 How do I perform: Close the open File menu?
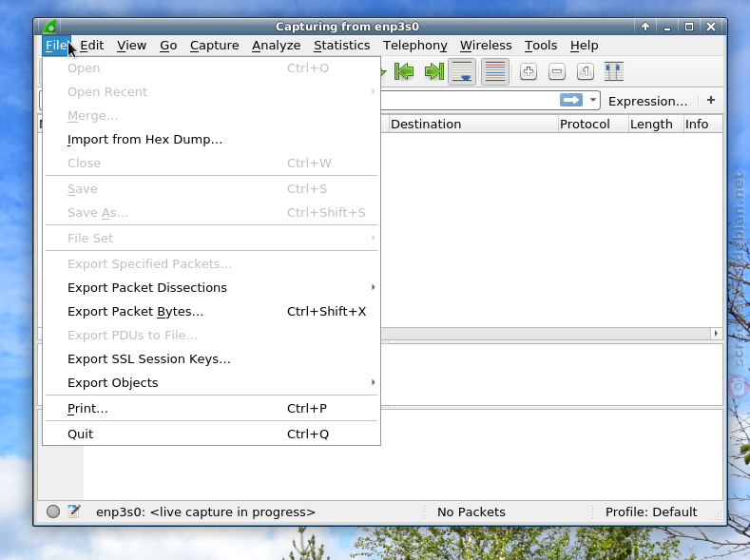coord(56,46)
